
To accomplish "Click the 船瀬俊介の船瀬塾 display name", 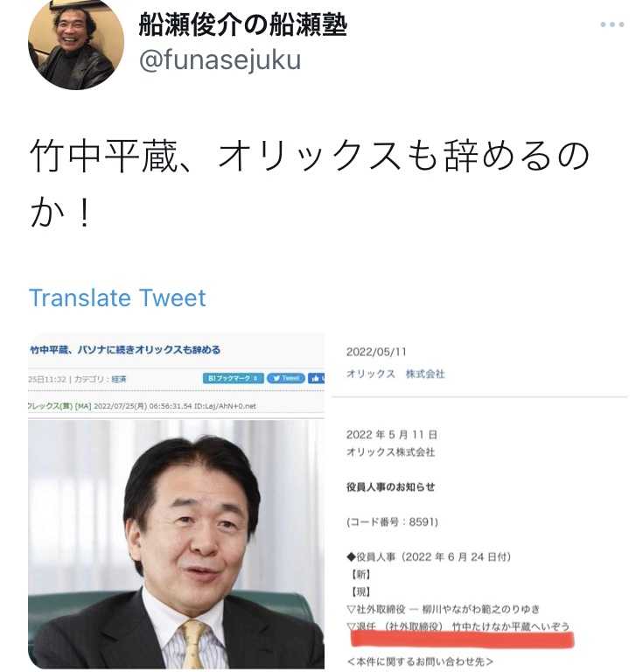I will 243,24.
